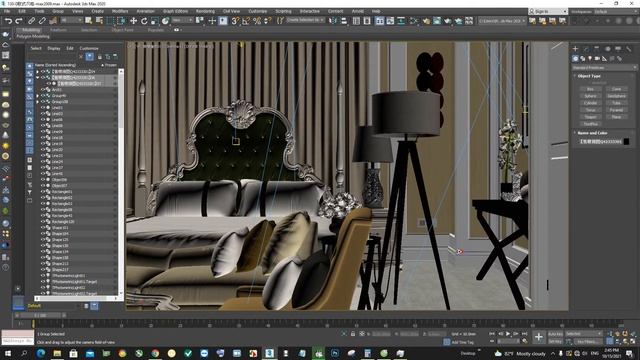Click the Align tool icon
Image resolution: width=640 pixels, height=360 pixels.
[x=344, y=20]
